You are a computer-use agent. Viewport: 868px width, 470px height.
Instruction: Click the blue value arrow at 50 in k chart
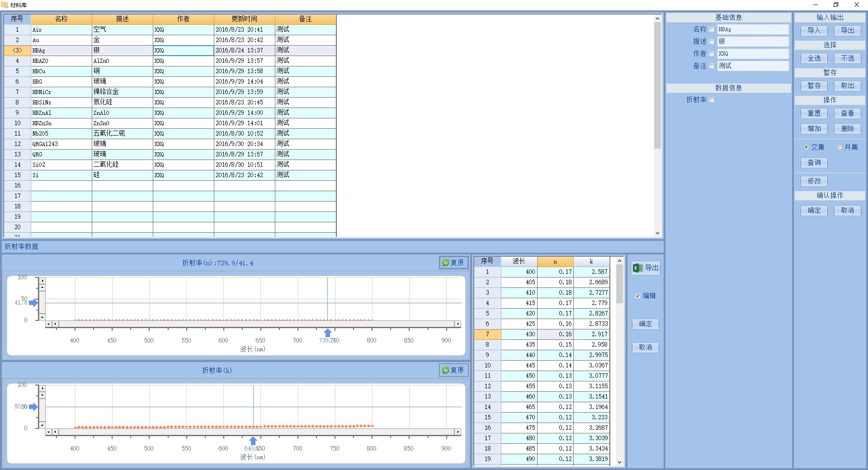[x=33, y=407]
